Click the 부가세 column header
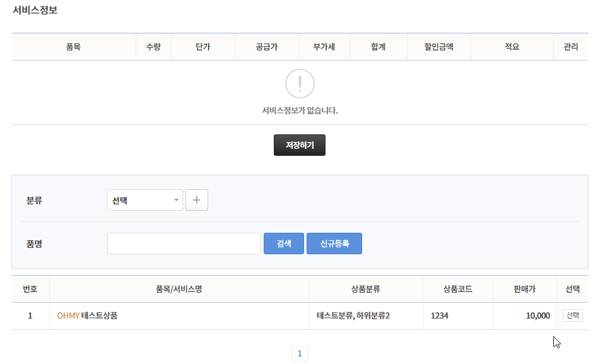 324,47
